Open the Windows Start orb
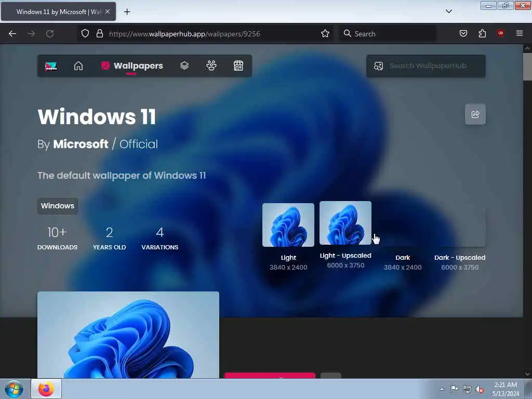The width and height of the screenshot is (532, 399). point(14,389)
